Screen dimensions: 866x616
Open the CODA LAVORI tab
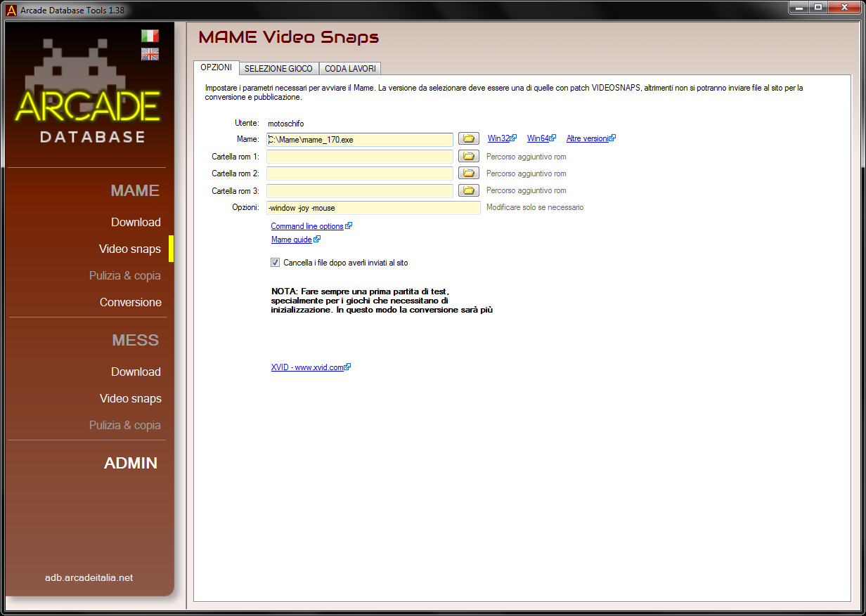[350, 69]
